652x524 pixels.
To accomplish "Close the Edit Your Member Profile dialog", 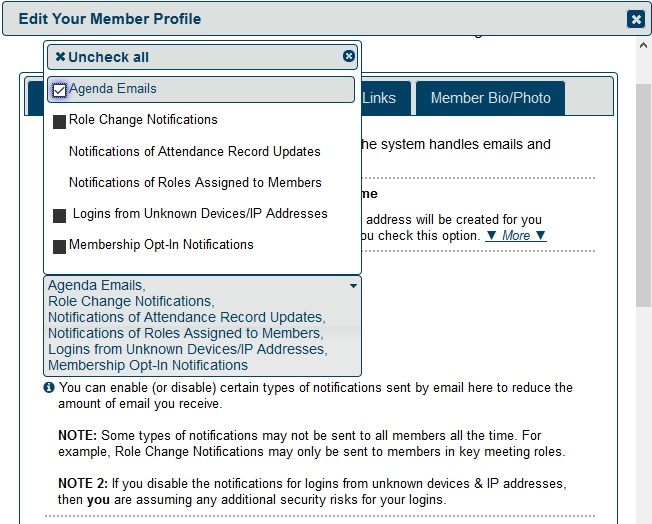I will coord(635,19).
